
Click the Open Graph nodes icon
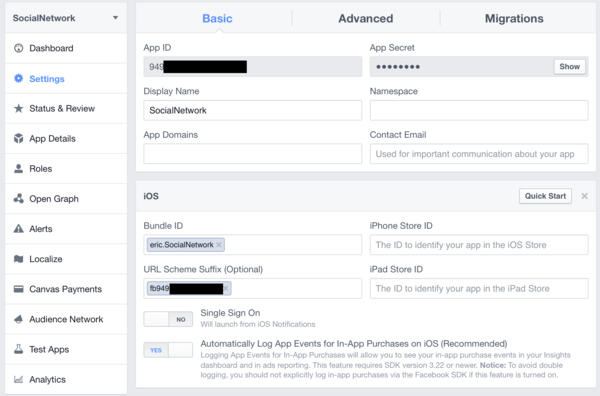(18, 199)
